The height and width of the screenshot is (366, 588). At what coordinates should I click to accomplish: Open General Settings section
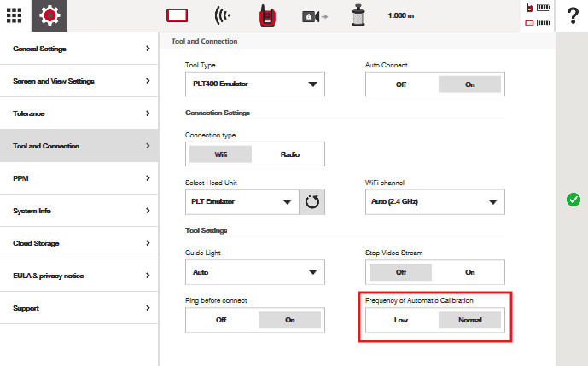point(80,49)
